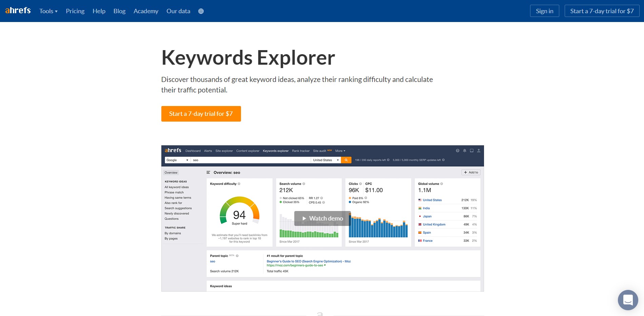Click the Keyword difficulty gauge showing 94

tap(239, 213)
